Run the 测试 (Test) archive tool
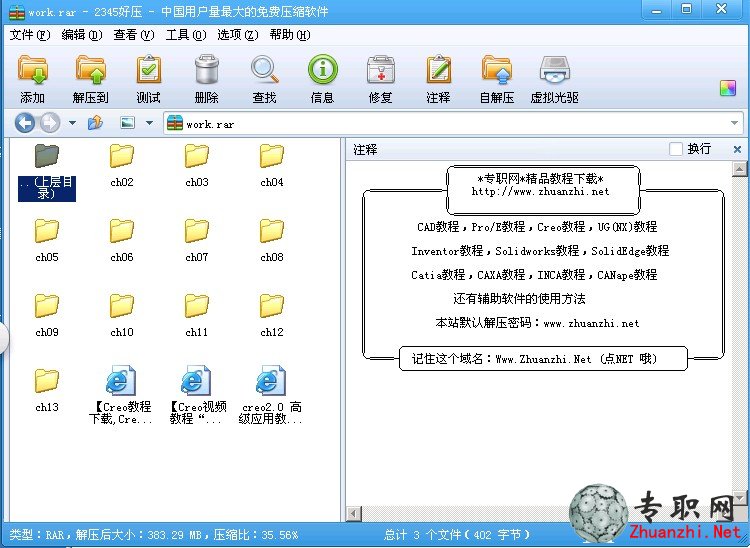 pyautogui.click(x=148, y=78)
